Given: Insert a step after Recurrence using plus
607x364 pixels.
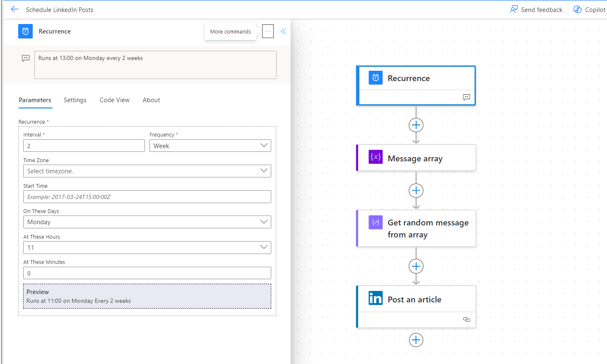Looking at the screenshot, I should [x=416, y=125].
